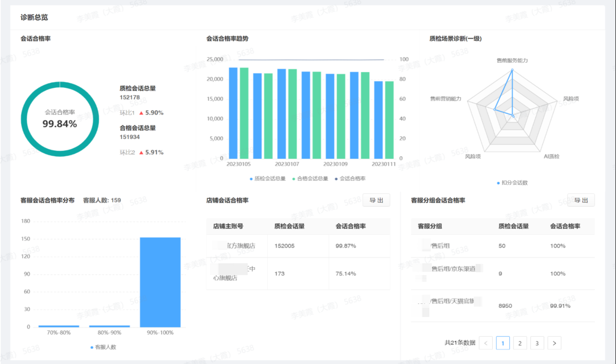Click the 诊断总览 page title

(34, 17)
